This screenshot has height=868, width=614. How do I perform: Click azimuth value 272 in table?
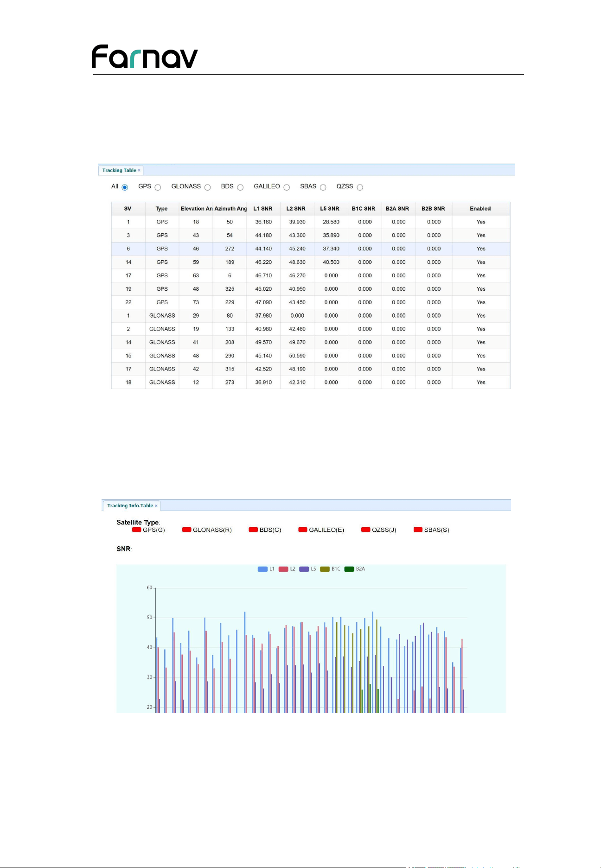pos(230,249)
